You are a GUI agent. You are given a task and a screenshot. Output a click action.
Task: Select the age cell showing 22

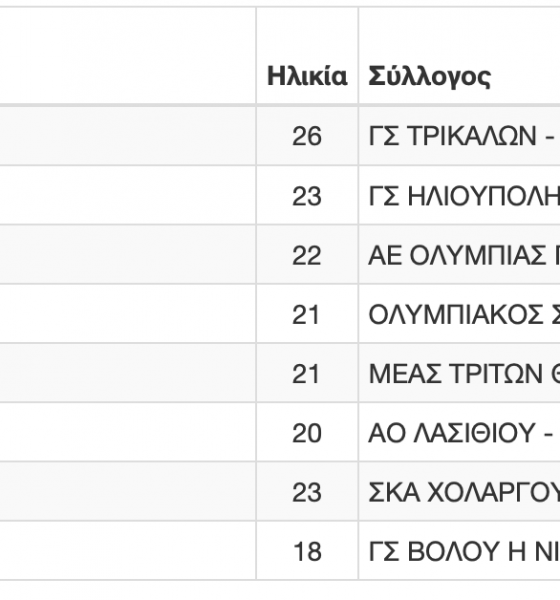pyautogui.click(x=307, y=255)
